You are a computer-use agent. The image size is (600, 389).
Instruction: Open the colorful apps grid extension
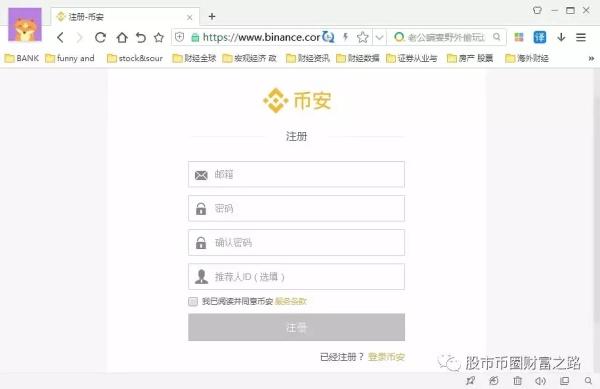coord(519,37)
